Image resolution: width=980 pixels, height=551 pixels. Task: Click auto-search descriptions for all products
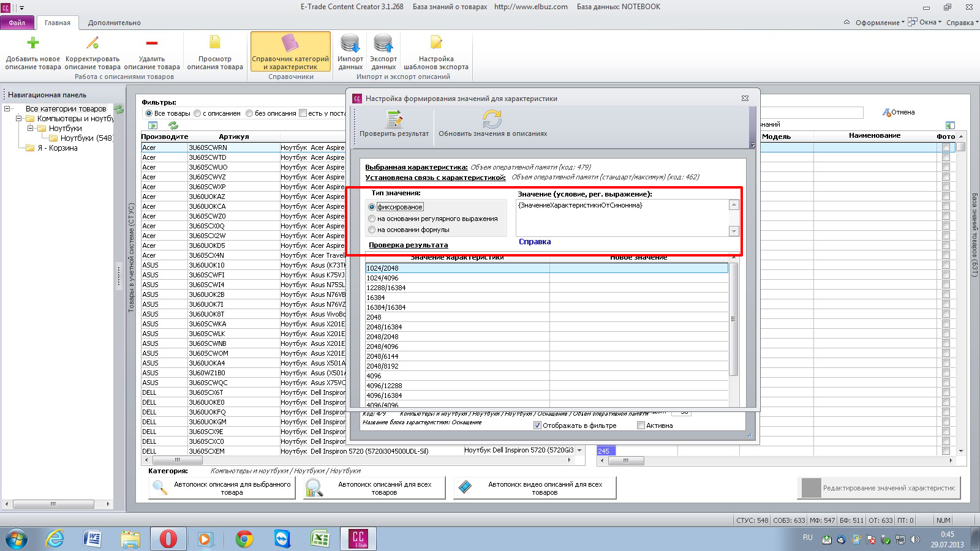(375, 488)
